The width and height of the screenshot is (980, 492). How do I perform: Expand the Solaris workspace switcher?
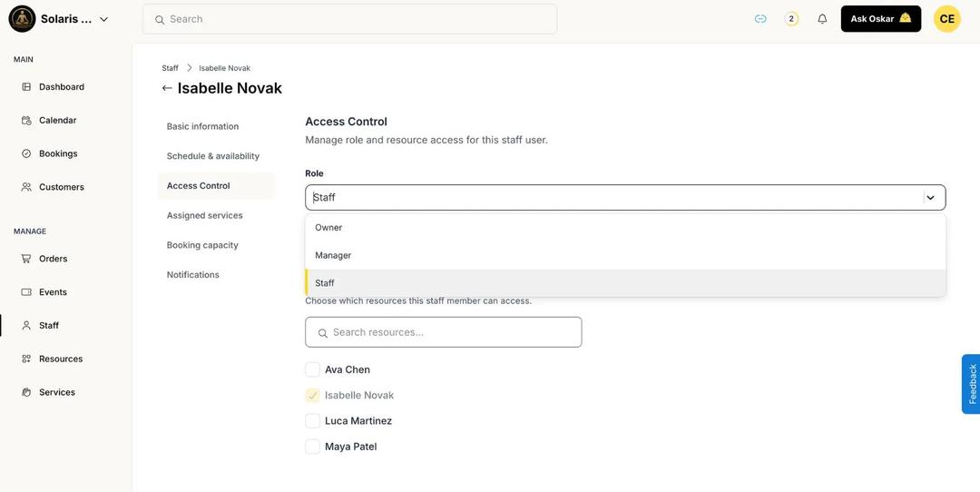coord(103,19)
